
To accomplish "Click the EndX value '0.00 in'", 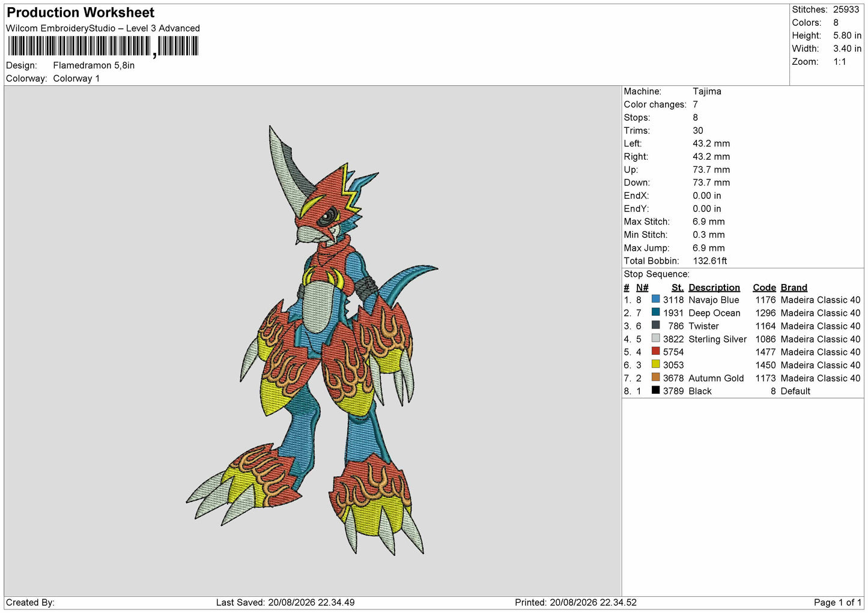I will (x=707, y=196).
